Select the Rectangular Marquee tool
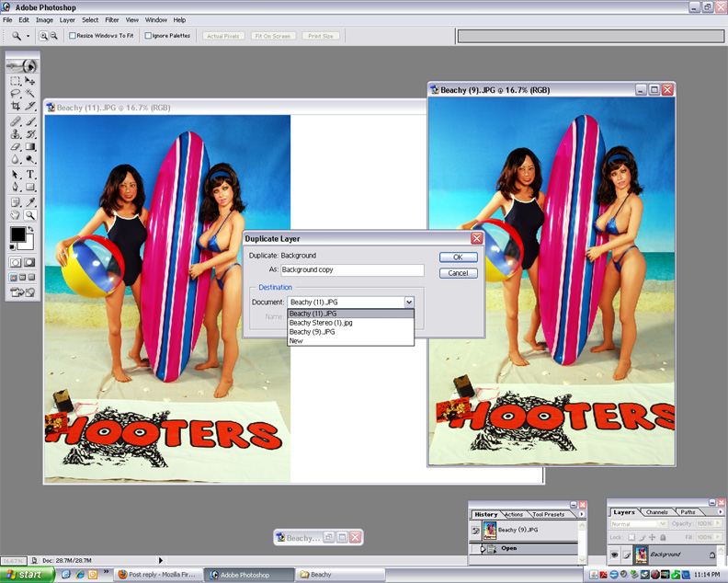The image size is (728, 583). pos(16,81)
